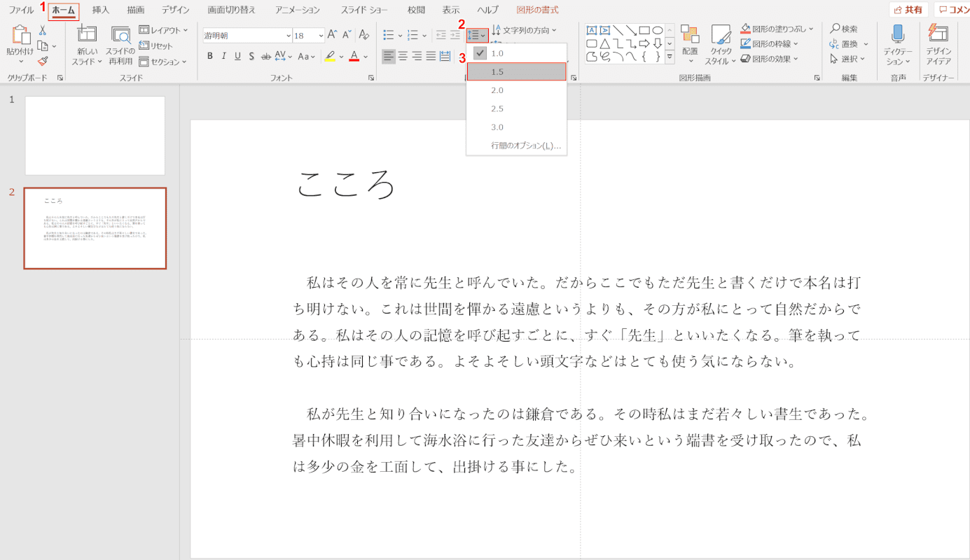Viewport: 970px width, 560px height.
Task: Select the Format Painter brush
Action: tap(43, 62)
